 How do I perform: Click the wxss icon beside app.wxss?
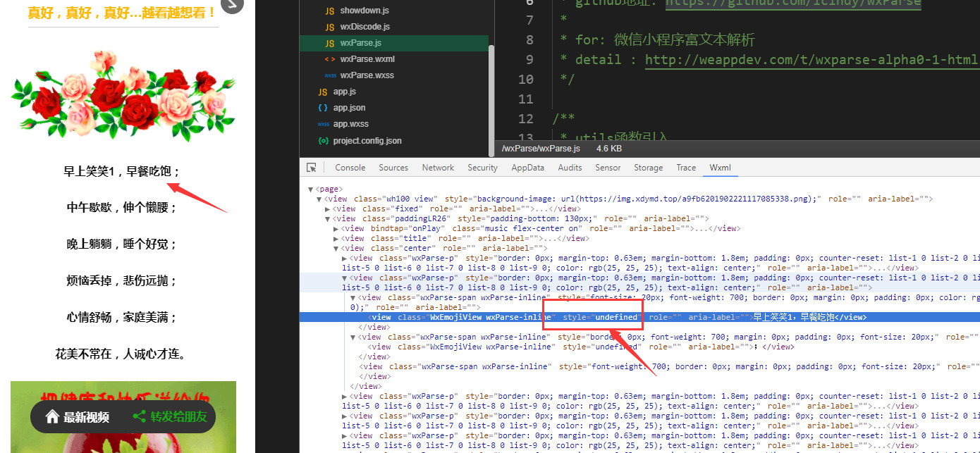pos(323,124)
